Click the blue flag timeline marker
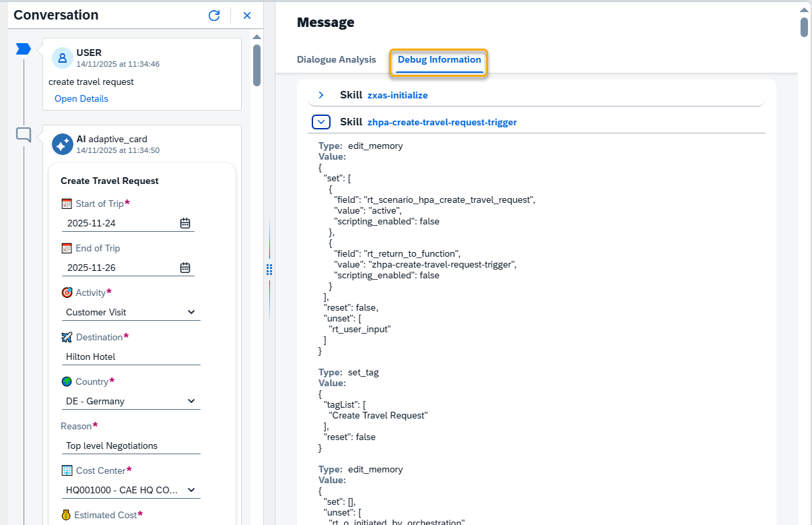The height and width of the screenshot is (525, 812). click(x=24, y=49)
